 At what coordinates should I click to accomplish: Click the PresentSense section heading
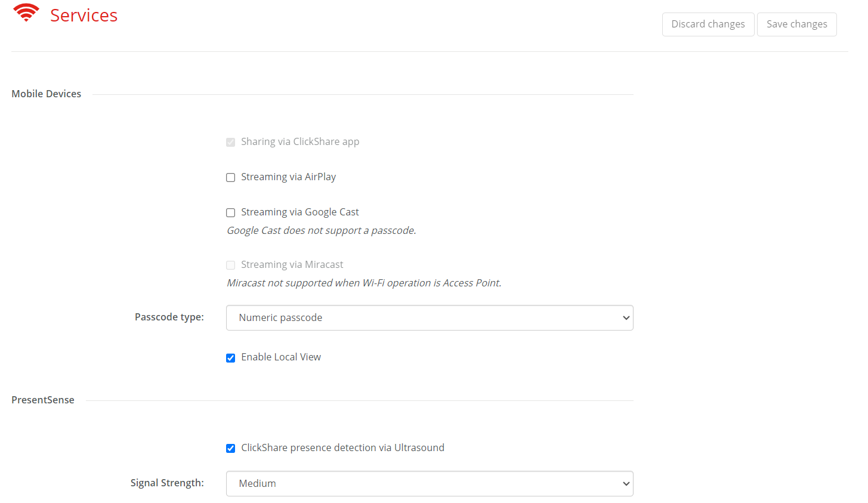click(x=43, y=400)
